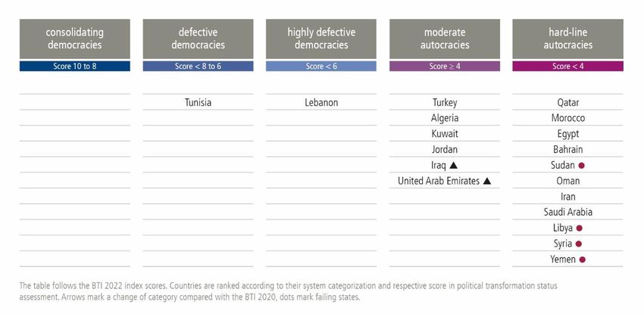Click the red dot beside Yemen
Screen dimensions: 644x314
[x=582, y=260]
